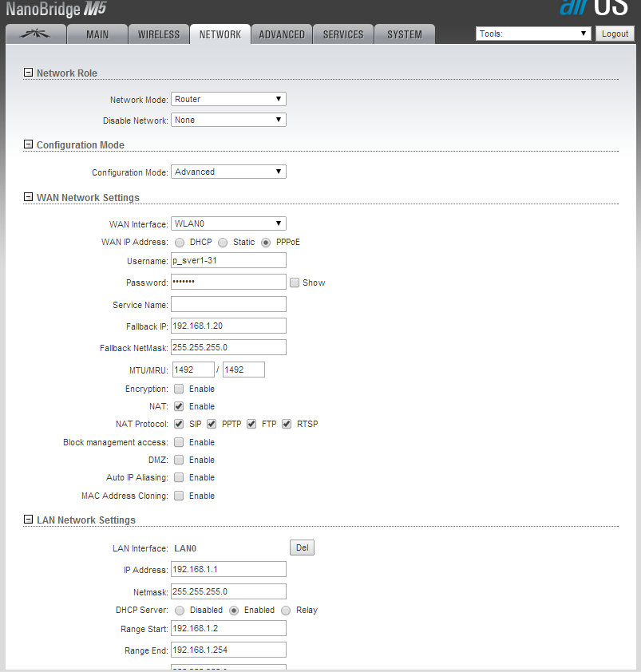
Task: Collapse the Configuration Mode section
Action: coord(28,144)
